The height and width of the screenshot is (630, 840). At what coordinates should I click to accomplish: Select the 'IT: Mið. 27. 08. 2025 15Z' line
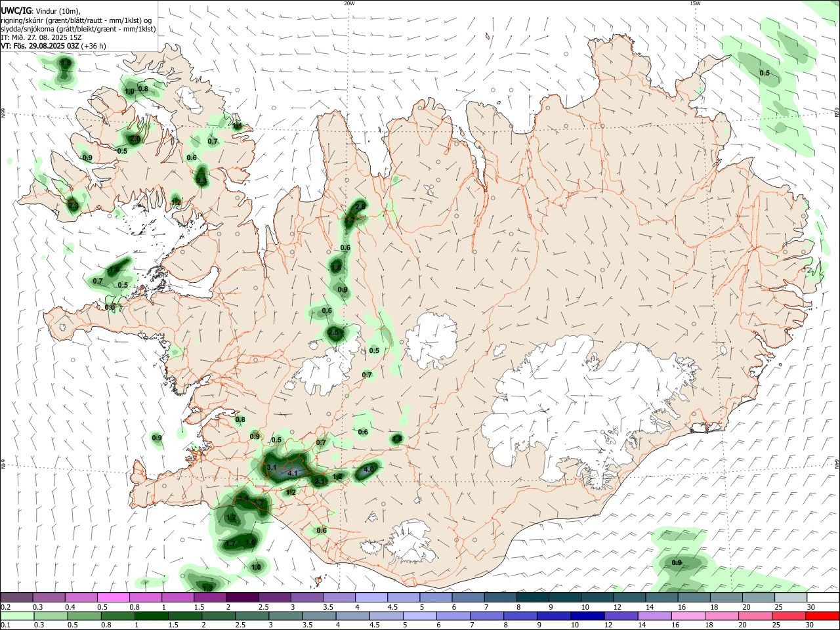[41, 37]
